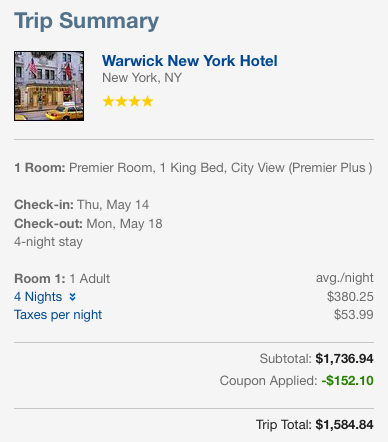Expand the 4 Nights double-chevron icon
The image size is (388, 442).
point(73,297)
